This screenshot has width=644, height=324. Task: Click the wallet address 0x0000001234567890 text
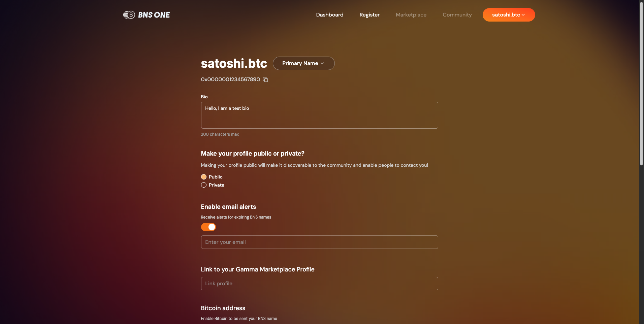point(230,79)
